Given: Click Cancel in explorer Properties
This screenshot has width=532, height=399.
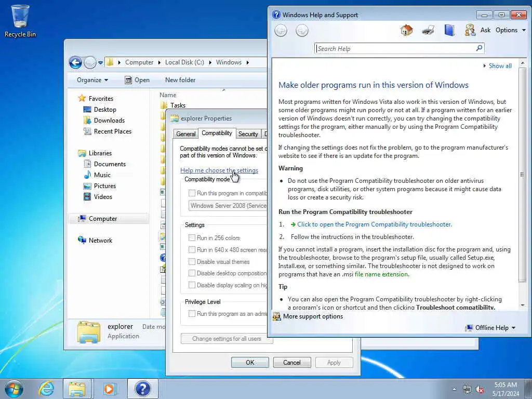Looking at the screenshot, I should 292,362.
